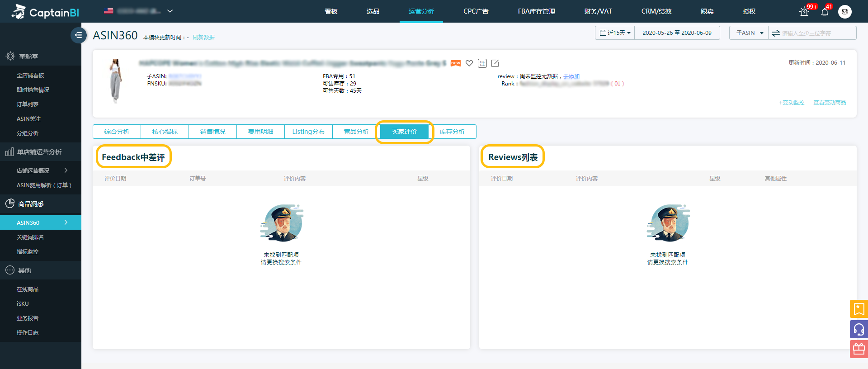Go to 财务/VAT in top navigation
Viewport: 868px width, 369px height.
point(598,11)
